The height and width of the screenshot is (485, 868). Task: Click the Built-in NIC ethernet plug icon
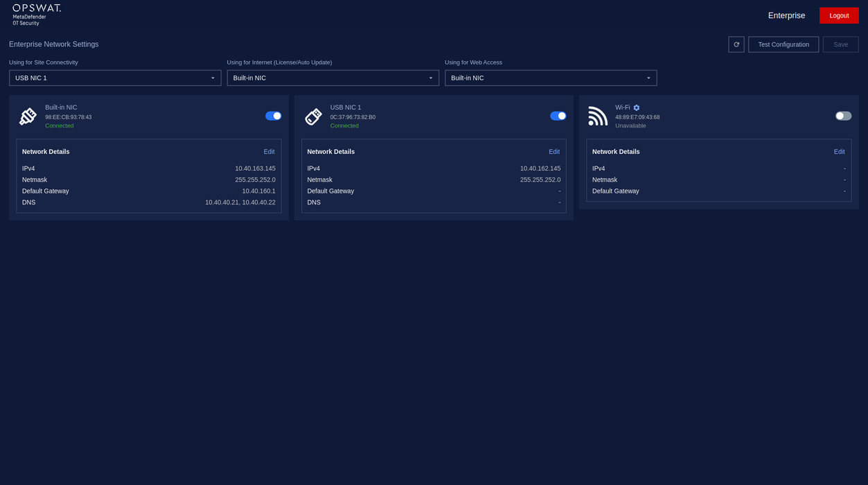[x=28, y=116]
